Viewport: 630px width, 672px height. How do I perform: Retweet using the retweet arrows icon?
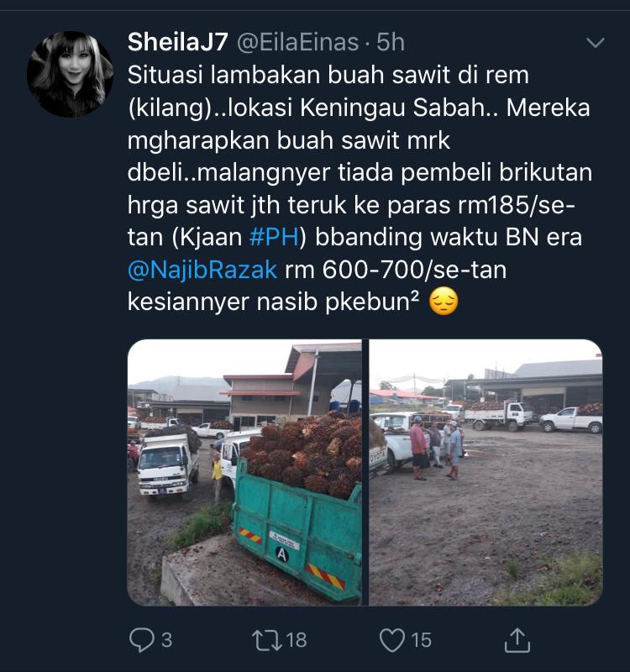pyautogui.click(x=266, y=640)
